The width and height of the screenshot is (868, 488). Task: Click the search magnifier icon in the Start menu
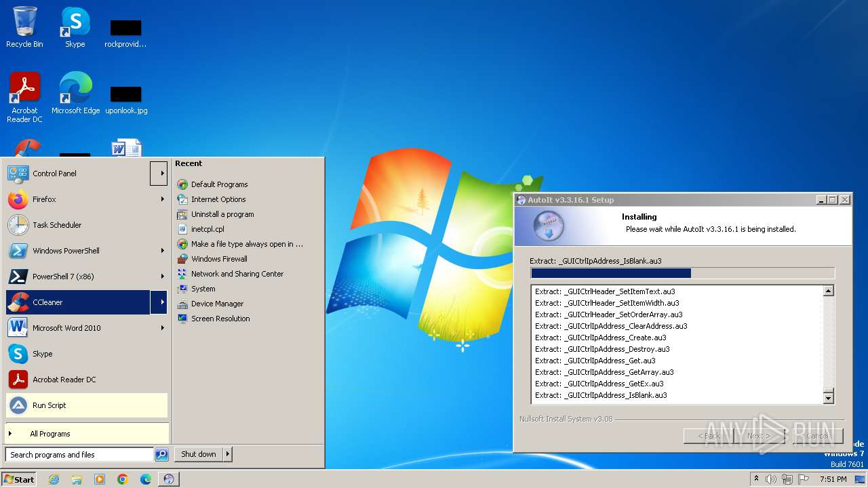161,455
